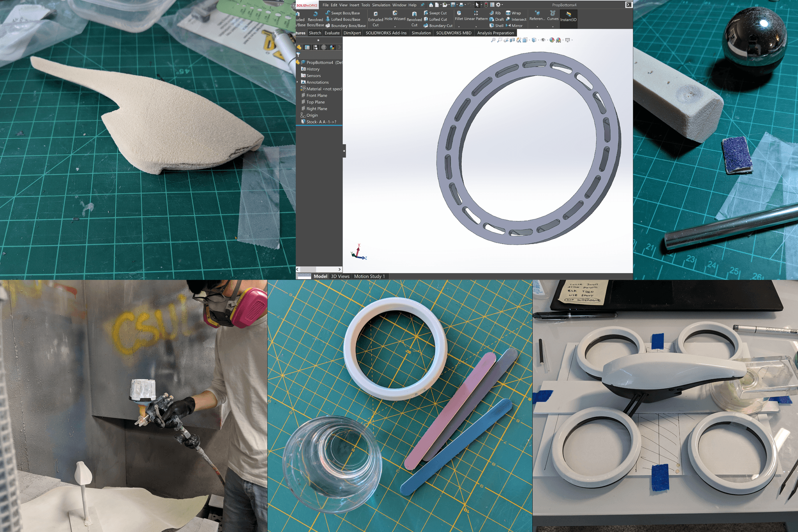The image size is (798, 532).
Task: Open the ConfigurationManager panel tab
Action: [x=316, y=47]
